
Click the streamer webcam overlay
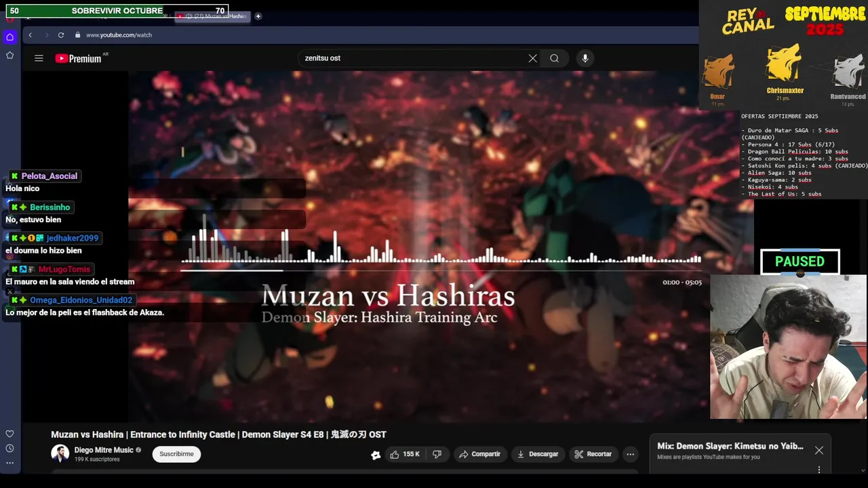point(788,346)
